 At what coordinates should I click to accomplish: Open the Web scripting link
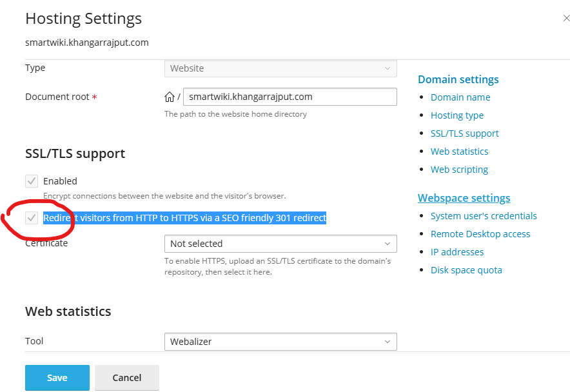(459, 170)
